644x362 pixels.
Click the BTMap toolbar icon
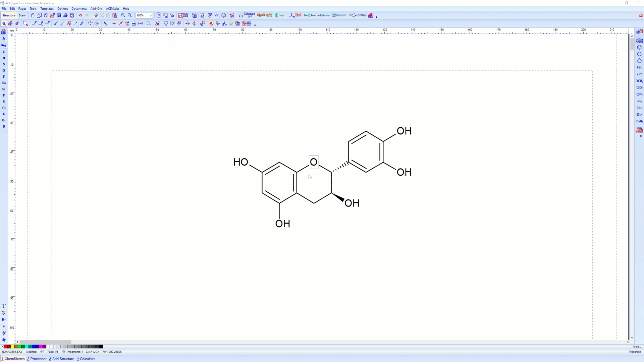coord(358,15)
